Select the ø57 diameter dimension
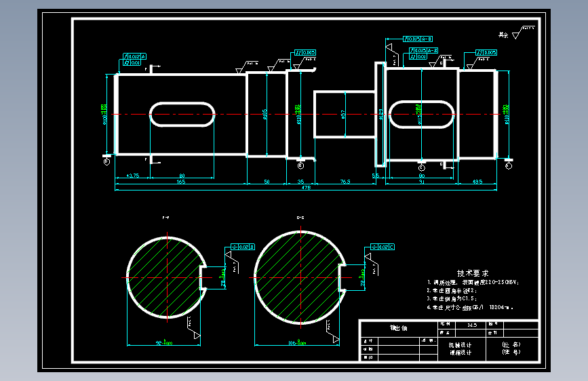Image resolution: width=588 pixels, height=381 pixels. [342, 115]
